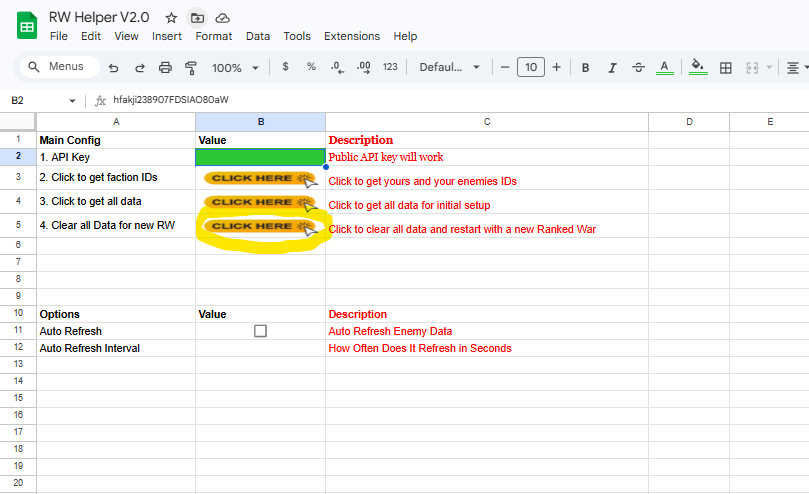Open the Extensions menu
The image size is (809, 494).
click(x=351, y=36)
